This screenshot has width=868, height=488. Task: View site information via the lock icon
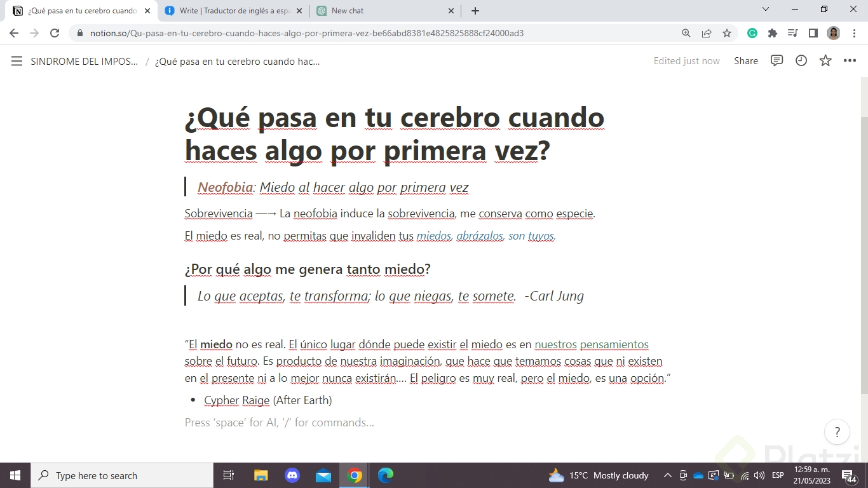coord(80,33)
